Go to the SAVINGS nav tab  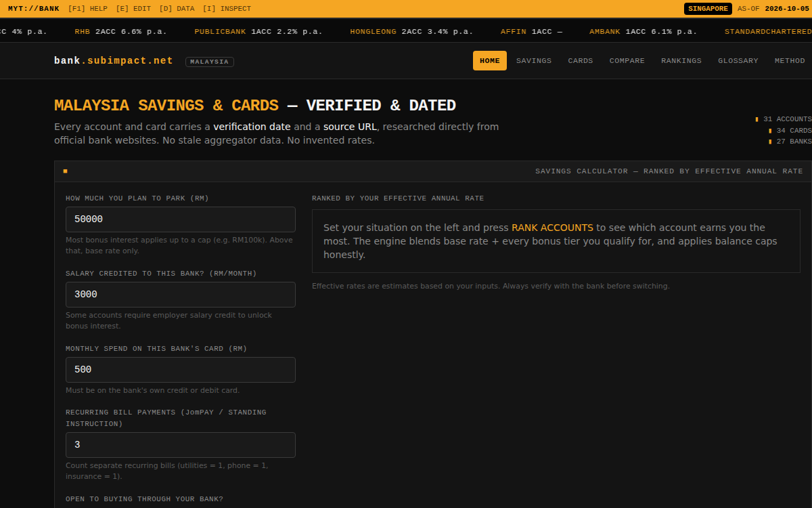coord(534,61)
